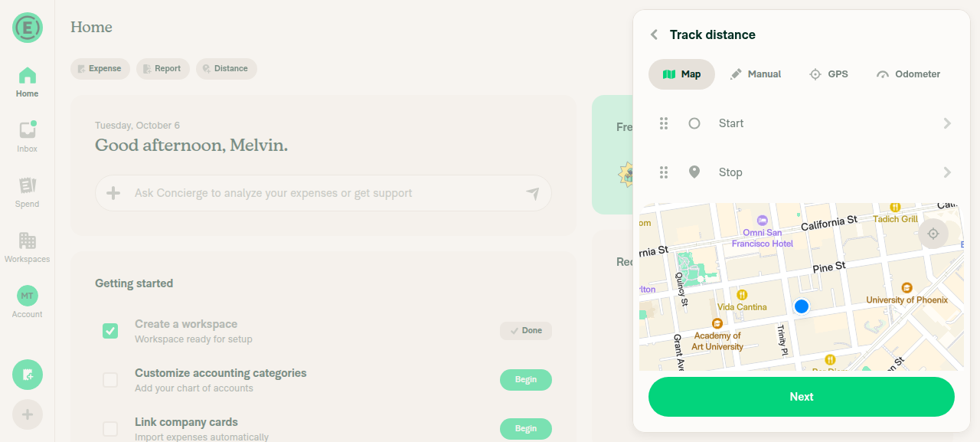This screenshot has width=980, height=442.
Task: Click the green create expense floating button
Action: point(28,375)
